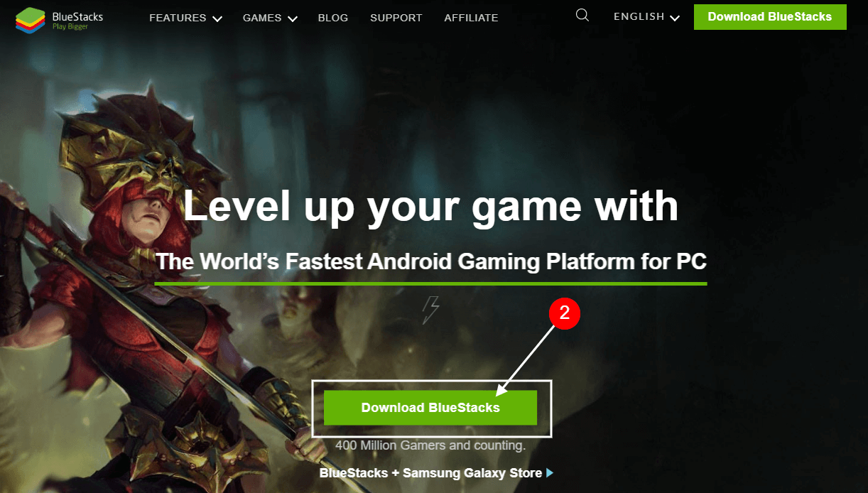The image size is (868, 493).
Task: Click the "400 Million Gamers and counting." text
Action: click(430, 446)
